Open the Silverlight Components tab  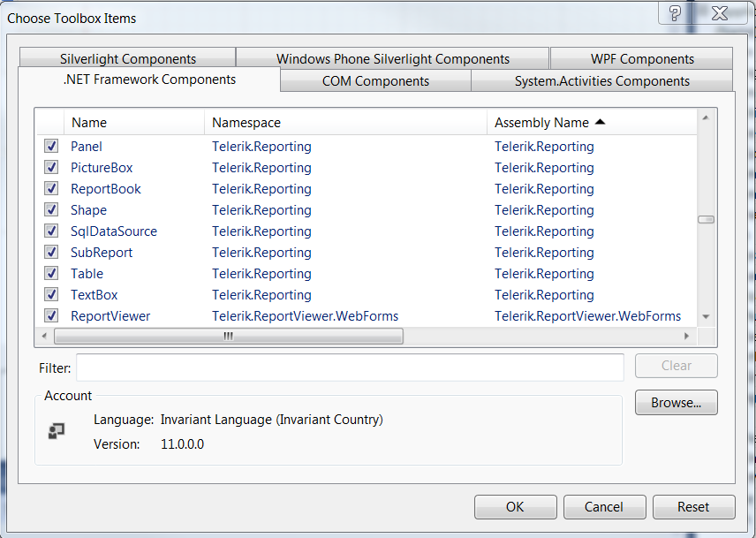click(128, 59)
